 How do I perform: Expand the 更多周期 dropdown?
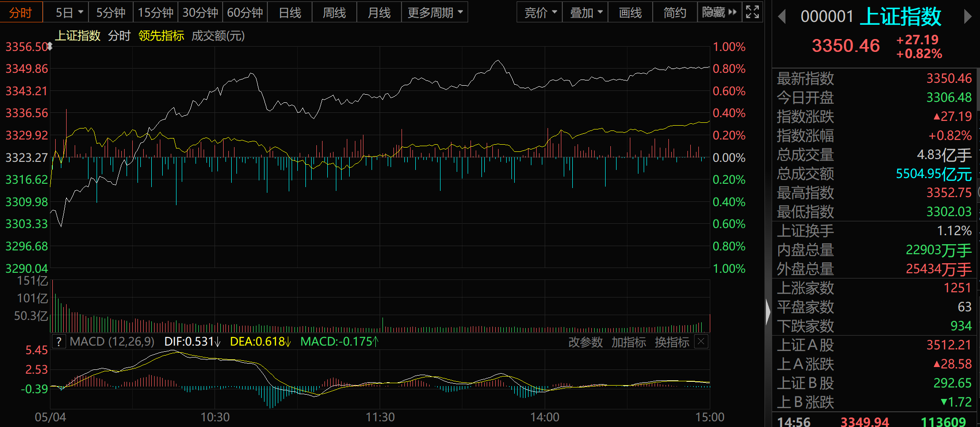coord(435,12)
